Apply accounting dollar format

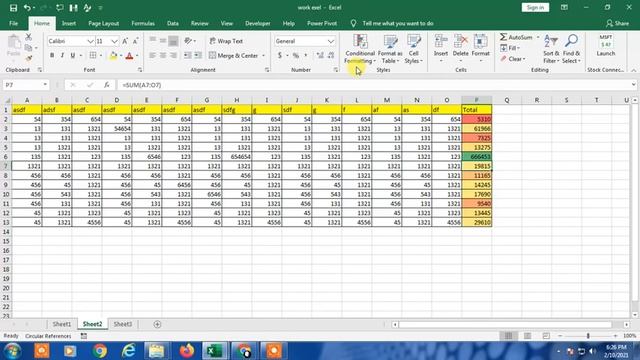(280, 55)
